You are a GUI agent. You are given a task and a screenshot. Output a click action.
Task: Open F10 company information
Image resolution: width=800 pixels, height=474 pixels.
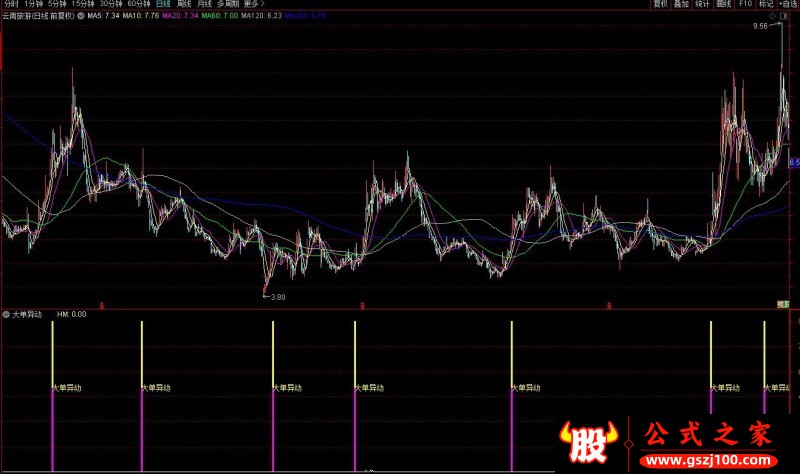744,4
